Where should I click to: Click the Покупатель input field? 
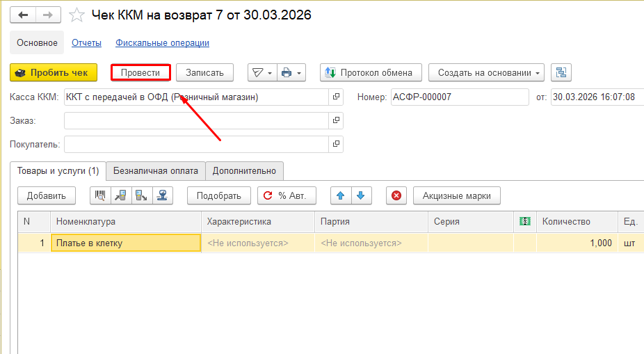pyautogui.click(x=196, y=144)
